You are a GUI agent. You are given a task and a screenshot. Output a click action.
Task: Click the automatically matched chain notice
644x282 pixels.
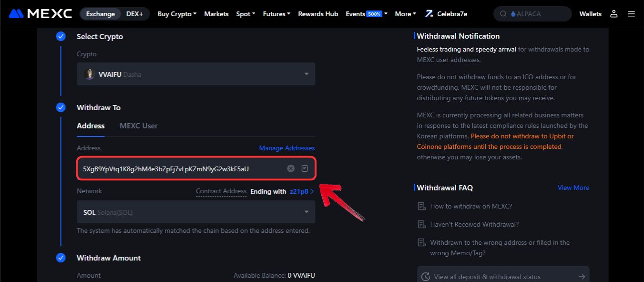coord(193,230)
